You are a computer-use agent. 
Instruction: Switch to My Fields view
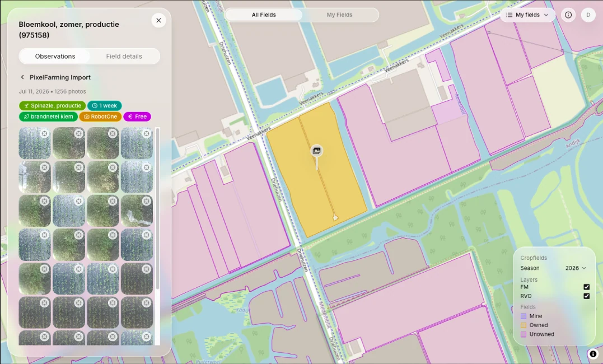pos(339,15)
